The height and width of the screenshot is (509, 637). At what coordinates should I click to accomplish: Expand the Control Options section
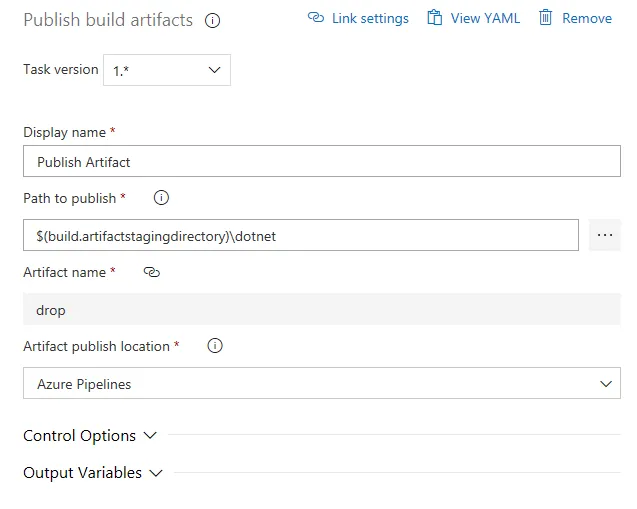[80, 436]
